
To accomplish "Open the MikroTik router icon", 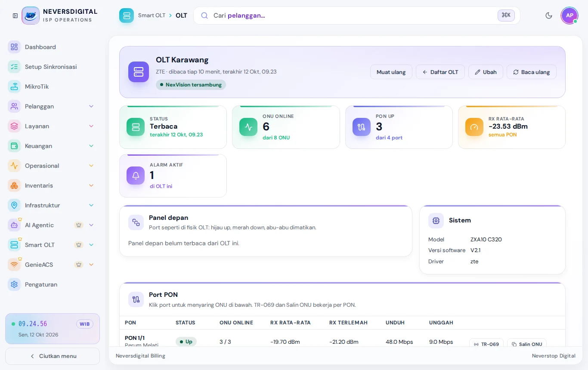I will pyautogui.click(x=14, y=86).
